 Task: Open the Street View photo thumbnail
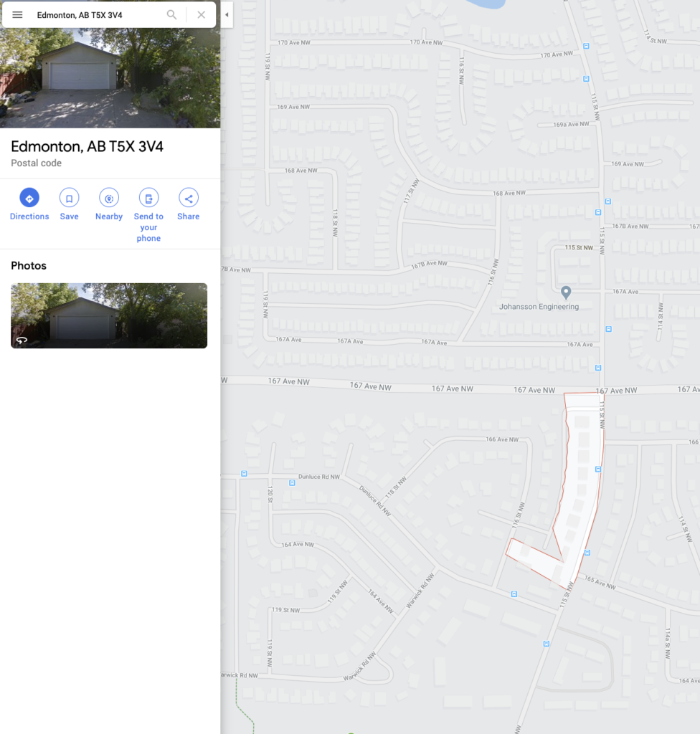109,315
